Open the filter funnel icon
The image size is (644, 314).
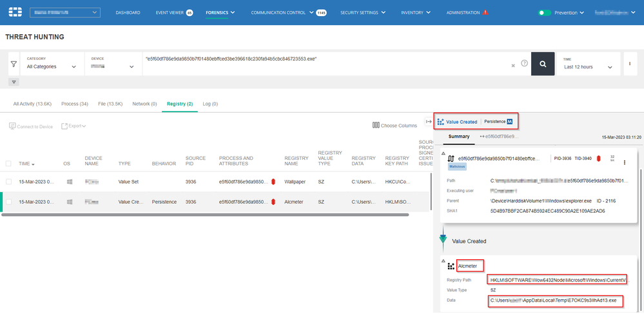(14, 64)
